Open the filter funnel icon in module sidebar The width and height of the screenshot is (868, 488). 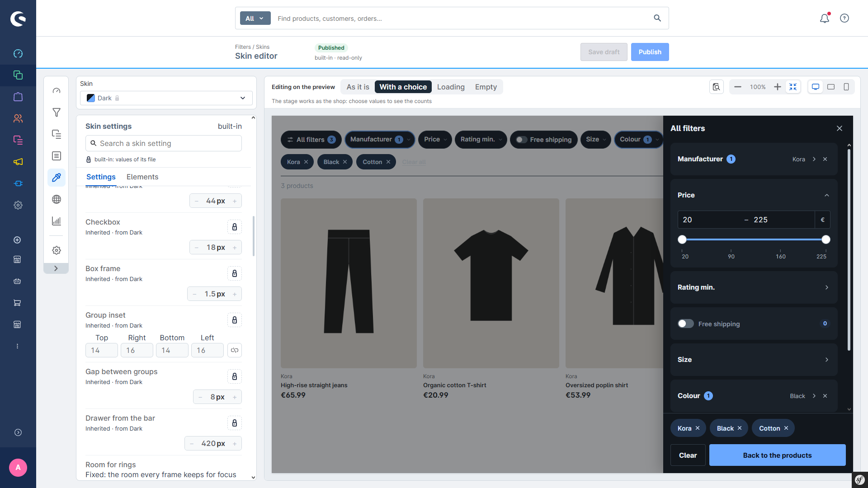(x=57, y=113)
